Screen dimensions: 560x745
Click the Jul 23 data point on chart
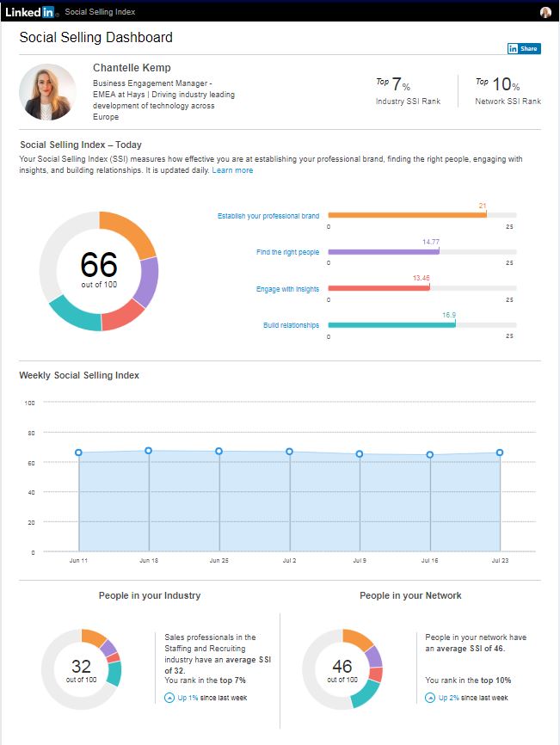[500, 453]
